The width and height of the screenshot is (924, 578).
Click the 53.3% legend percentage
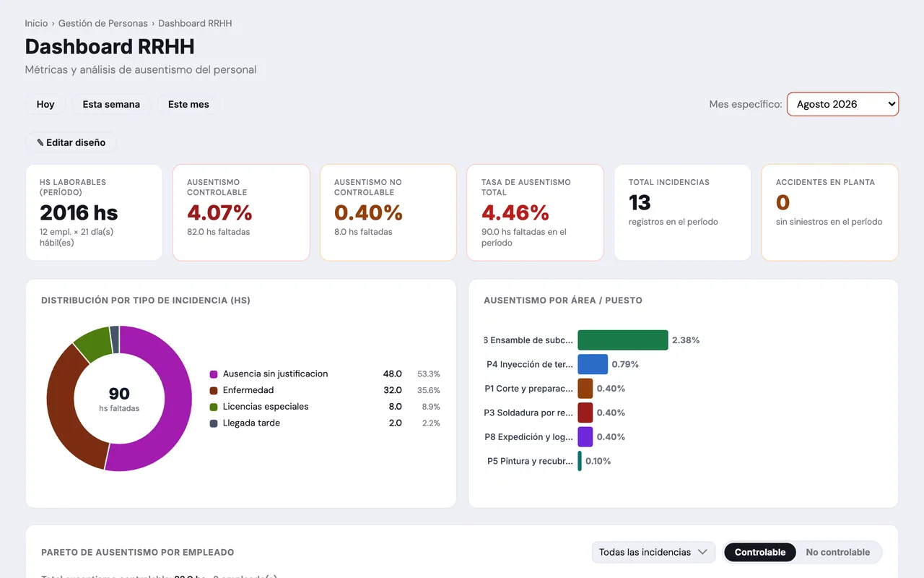[429, 374]
